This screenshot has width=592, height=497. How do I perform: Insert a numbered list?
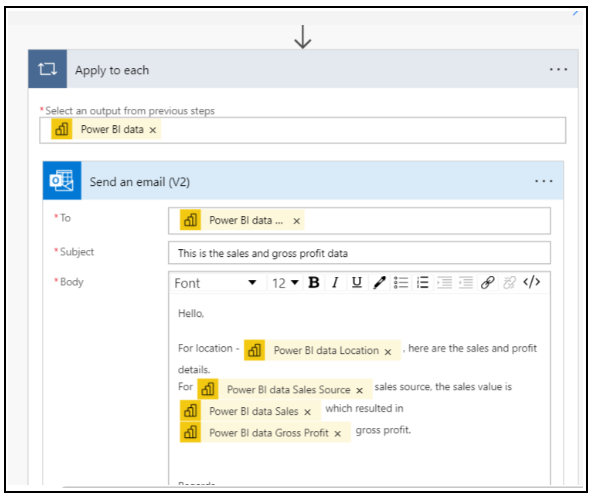422,282
